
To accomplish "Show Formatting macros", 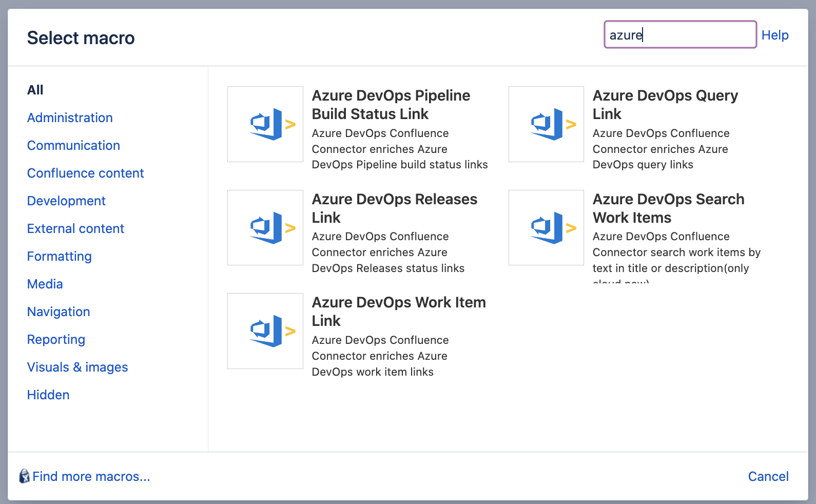I will pyautogui.click(x=60, y=256).
